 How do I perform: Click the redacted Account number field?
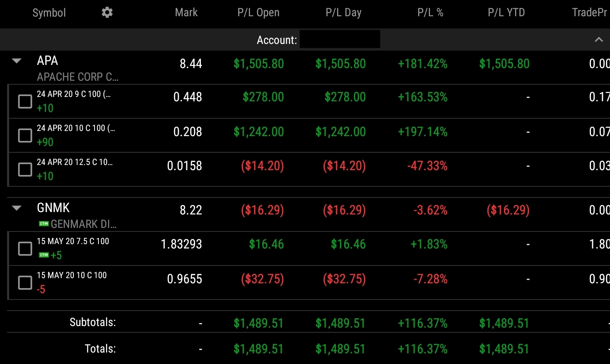(x=340, y=39)
